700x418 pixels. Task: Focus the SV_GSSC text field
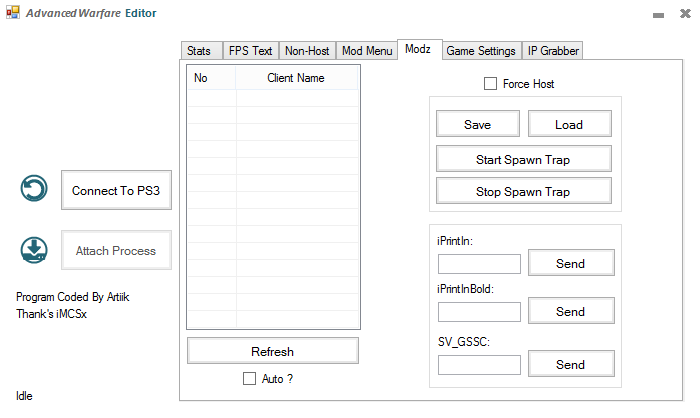click(x=479, y=365)
